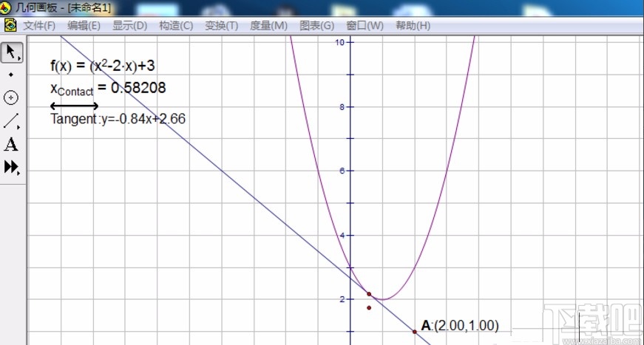Click the app icon in title bar

tap(7, 8)
